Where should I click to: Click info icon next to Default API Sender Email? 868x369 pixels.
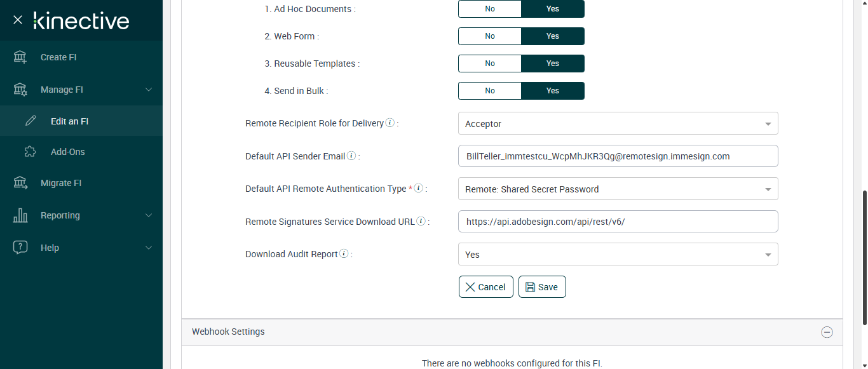351,156
